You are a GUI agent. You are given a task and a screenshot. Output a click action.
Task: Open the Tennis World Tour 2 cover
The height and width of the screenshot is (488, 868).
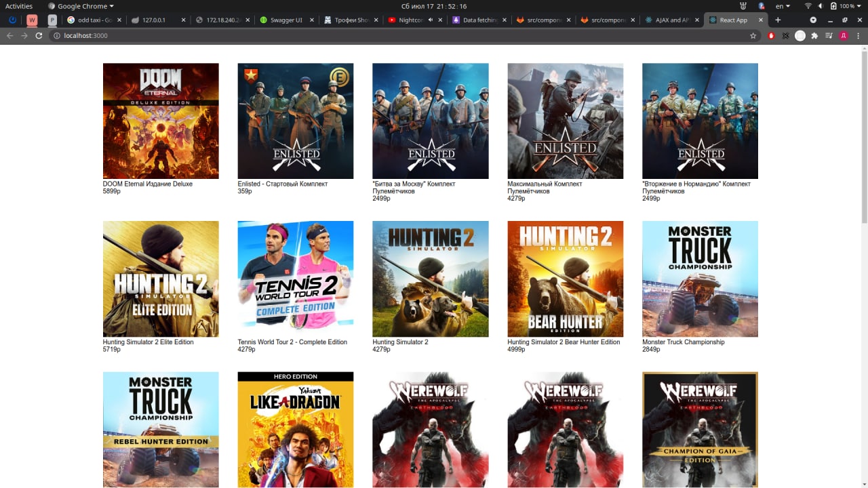296,279
